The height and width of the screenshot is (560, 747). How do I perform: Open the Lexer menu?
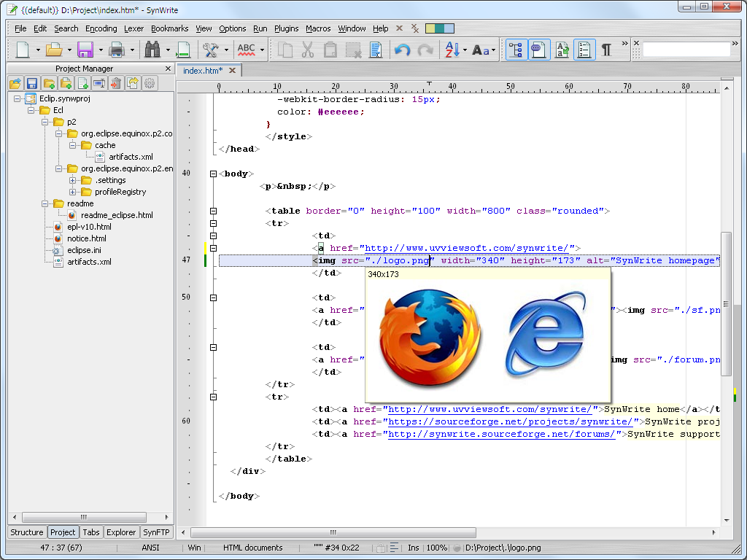133,28
